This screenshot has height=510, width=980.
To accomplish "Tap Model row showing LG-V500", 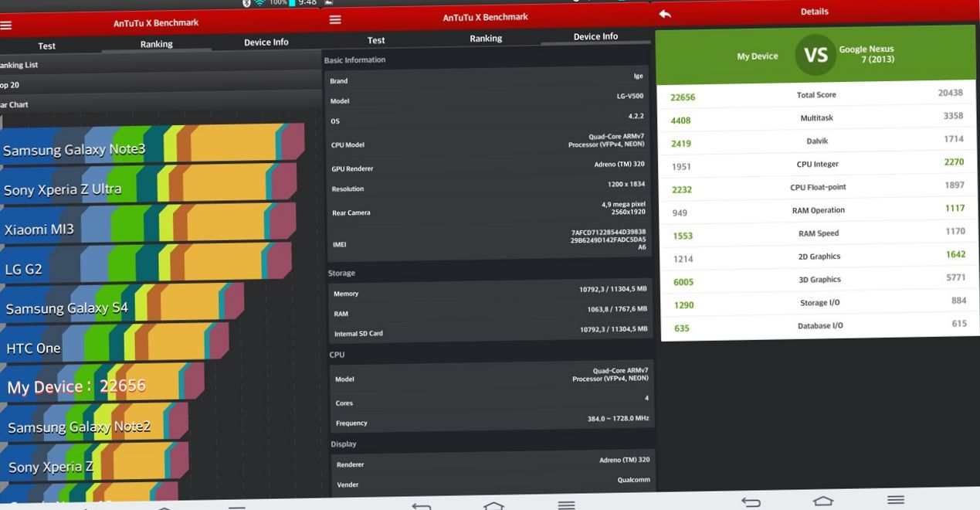I will click(x=488, y=99).
